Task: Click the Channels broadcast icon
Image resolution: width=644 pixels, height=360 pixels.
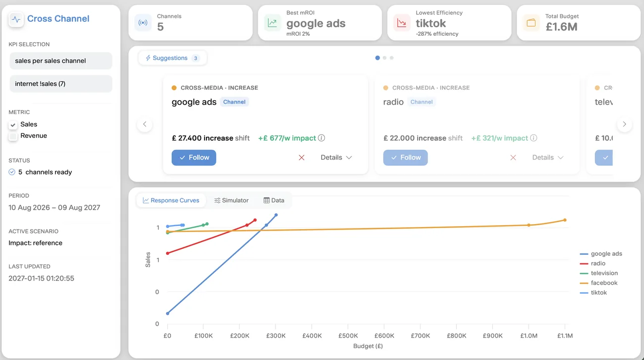Action: [x=143, y=23]
